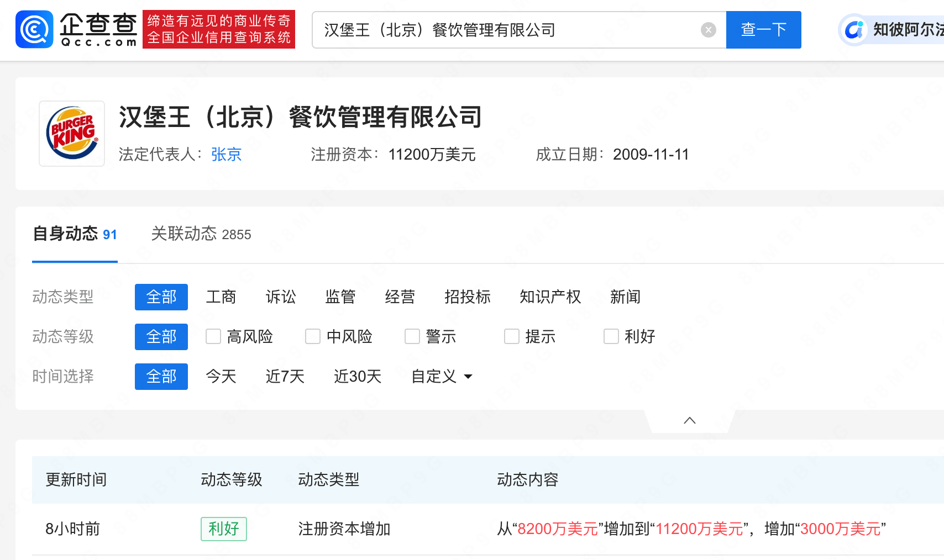Switch to the 关联动态 tab
Image resolution: width=944 pixels, height=560 pixels.
tap(185, 234)
